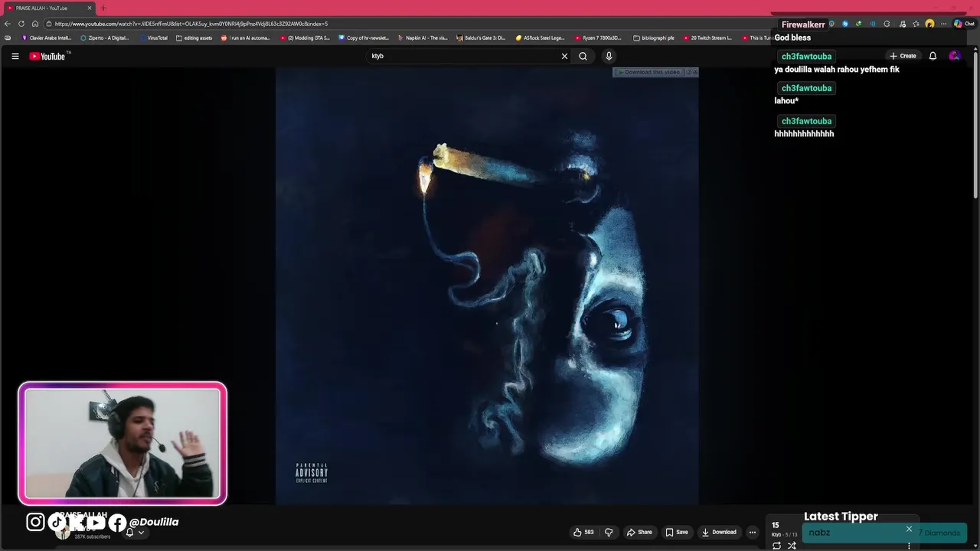Open the Modding GTA S... bookmark
The width and height of the screenshot is (980, 551).
point(305,37)
